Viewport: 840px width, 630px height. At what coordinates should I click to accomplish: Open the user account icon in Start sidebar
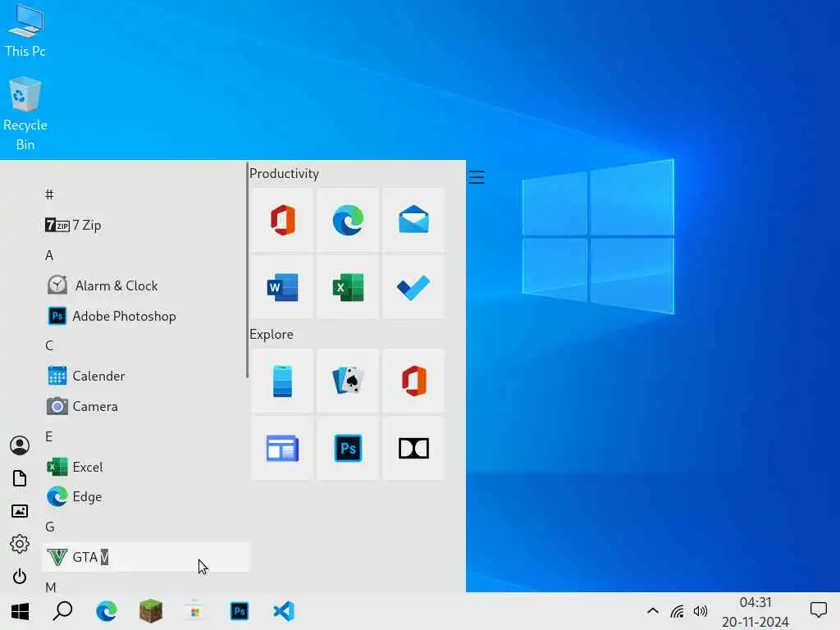point(20,445)
